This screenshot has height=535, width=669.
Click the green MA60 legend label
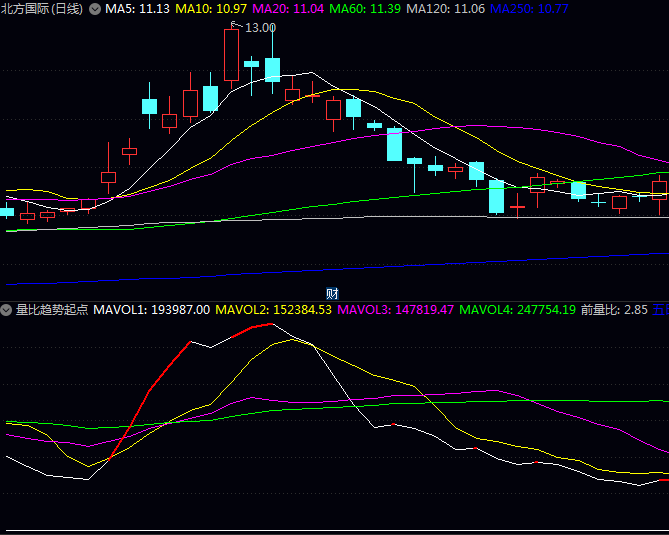point(365,9)
